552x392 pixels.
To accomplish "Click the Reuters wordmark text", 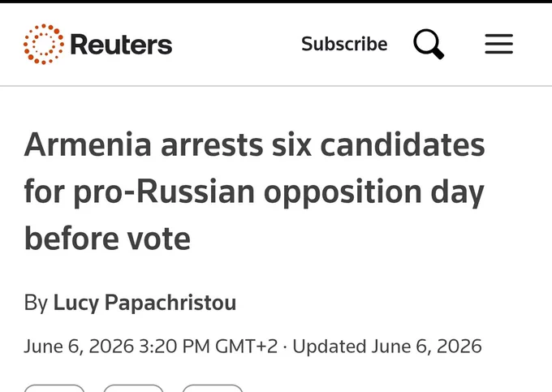I will click(121, 45).
